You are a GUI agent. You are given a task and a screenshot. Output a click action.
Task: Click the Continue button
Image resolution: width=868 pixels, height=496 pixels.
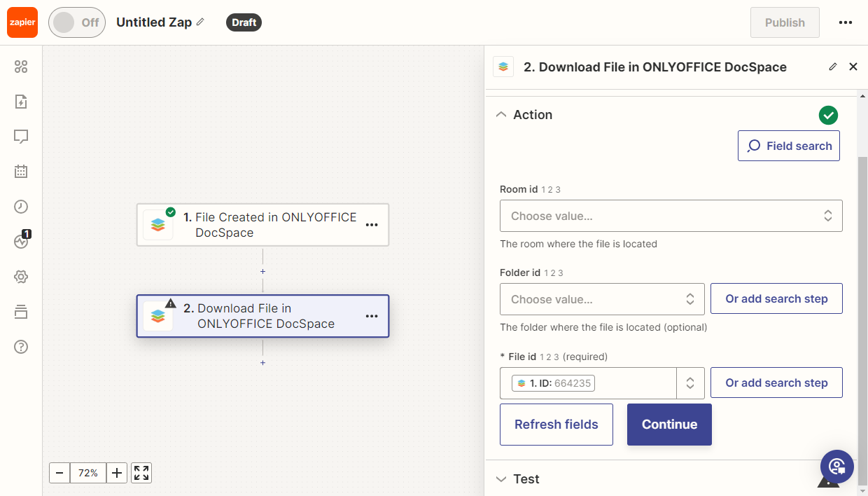(669, 425)
